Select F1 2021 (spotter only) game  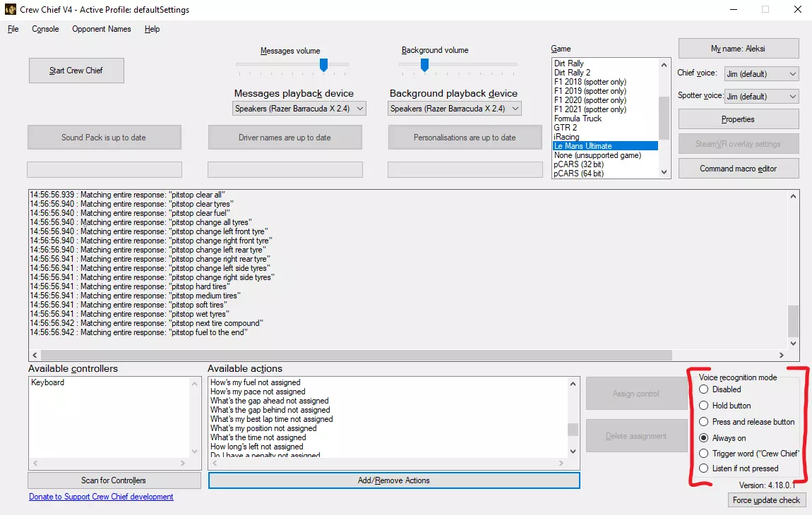point(590,109)
